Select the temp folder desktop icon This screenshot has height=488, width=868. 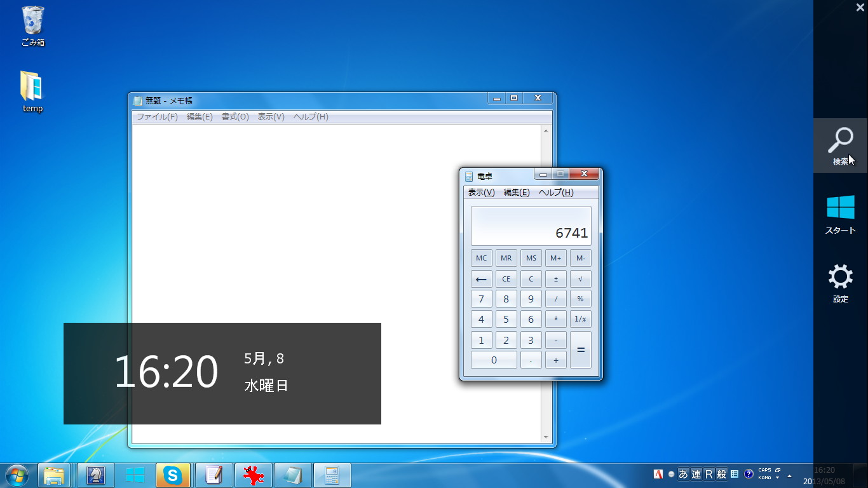pyautogui.click(x=32, y=91)
